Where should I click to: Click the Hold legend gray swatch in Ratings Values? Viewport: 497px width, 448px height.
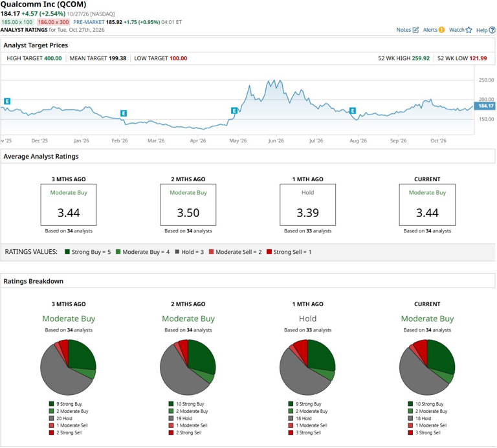click(177, 252)
